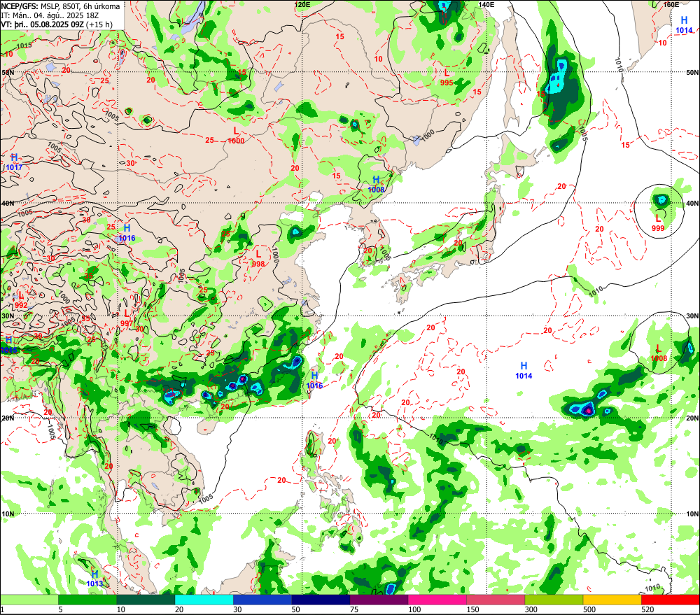
Task: Click the L 998 low over eastern China
Action: [258, 258]
